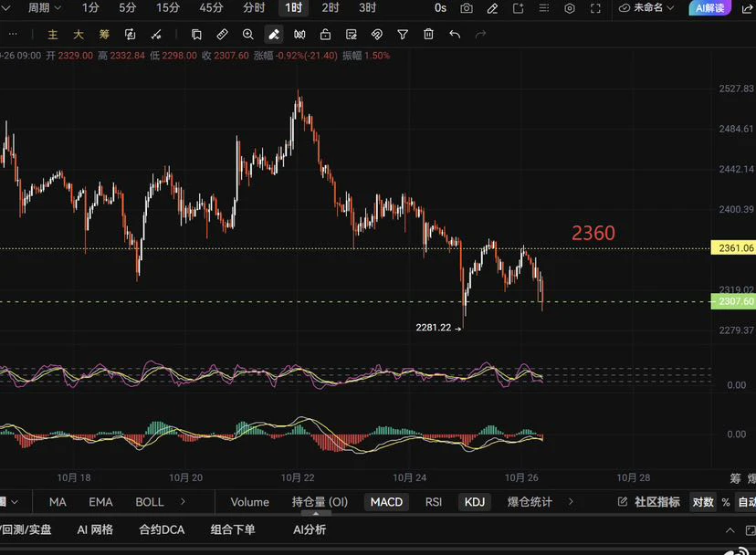Open the chart settings hexagon icon

pos(570,8)
